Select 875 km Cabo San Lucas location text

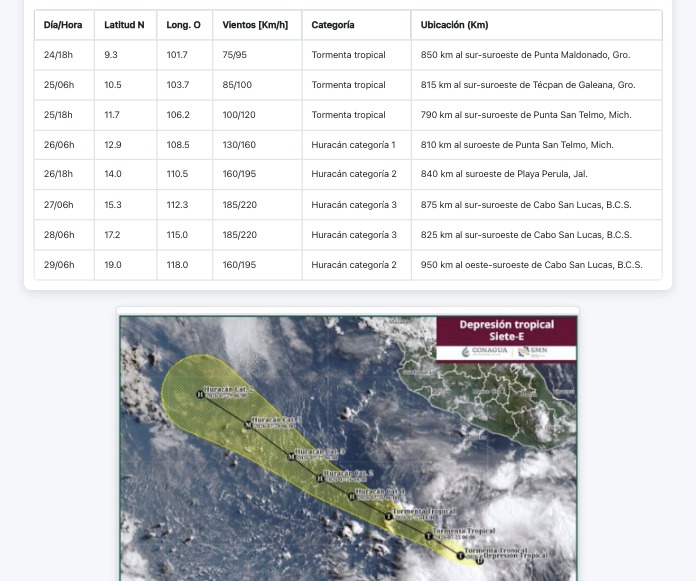pos(526,205)
